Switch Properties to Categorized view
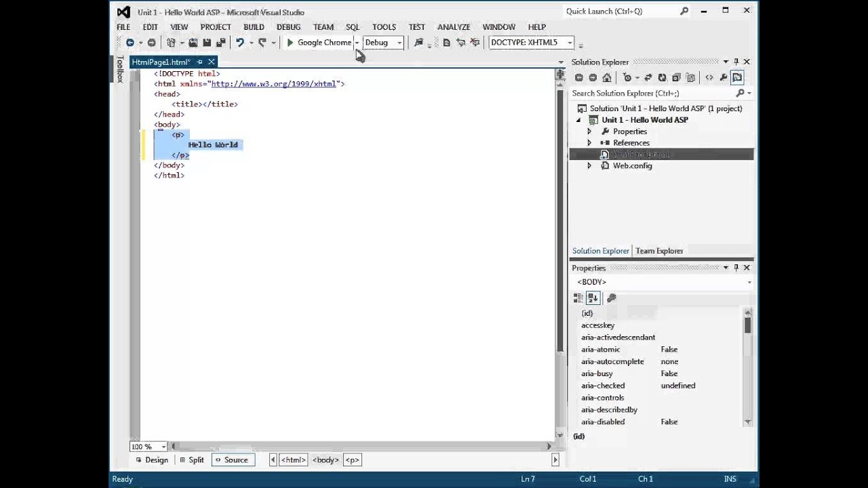Screen dimensions: 868x488 [578, 298]
